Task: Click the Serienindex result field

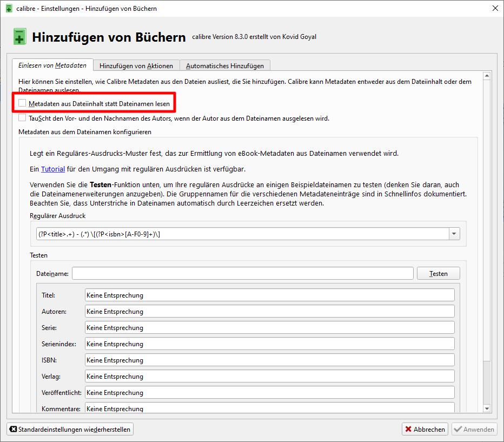Action: point(270,344)
